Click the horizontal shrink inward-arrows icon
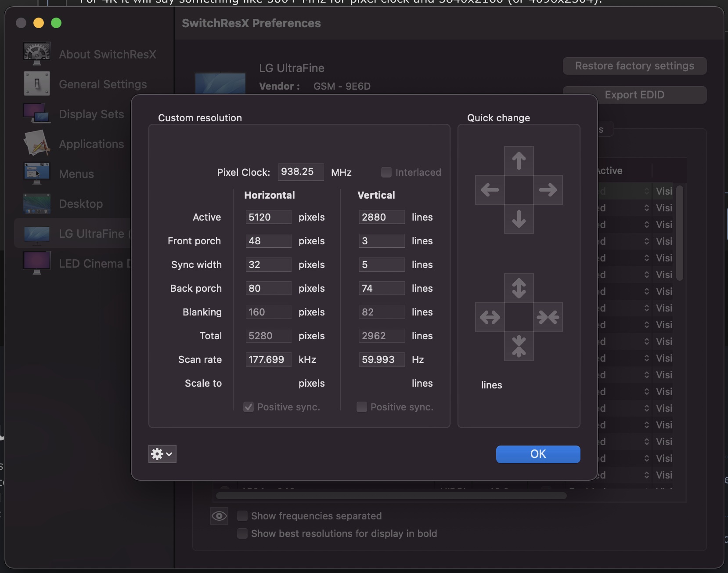The image size is (728, 573). pos(548,317)
